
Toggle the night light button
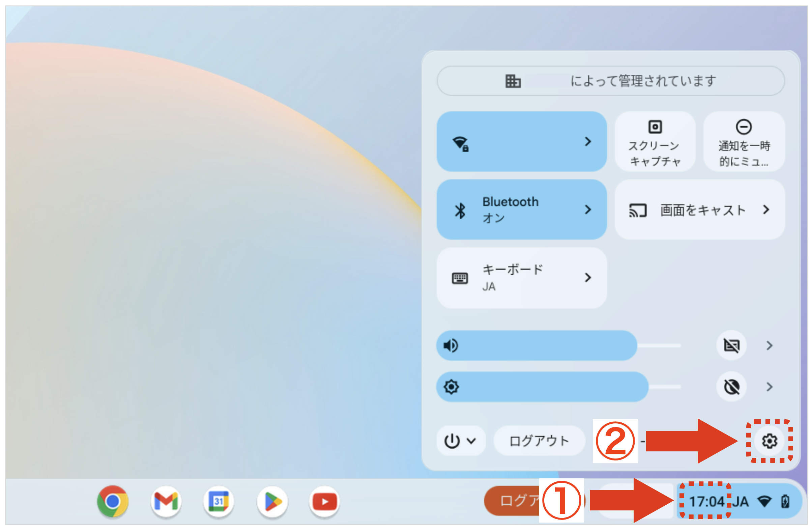coord(731,387)
